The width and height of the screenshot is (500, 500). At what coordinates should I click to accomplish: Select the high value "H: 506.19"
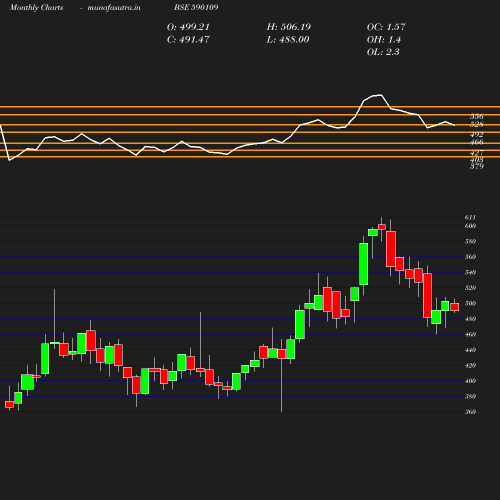click(x=289, y=27)
